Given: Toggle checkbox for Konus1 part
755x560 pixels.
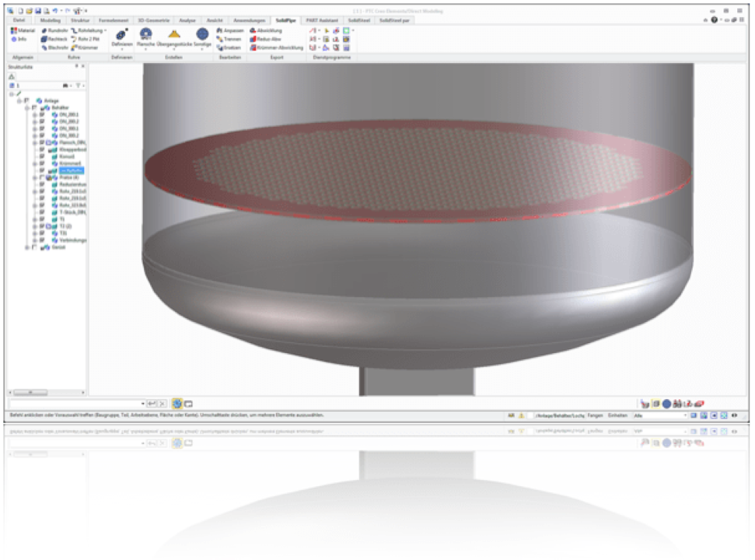Looking at the screenshot, I should click(42, 156).
